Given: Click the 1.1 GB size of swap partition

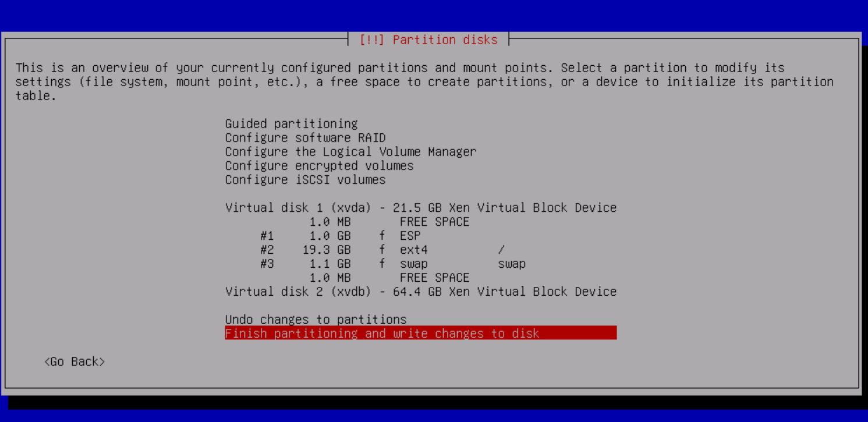Looking at the screenshot, I should pos(330,264).
